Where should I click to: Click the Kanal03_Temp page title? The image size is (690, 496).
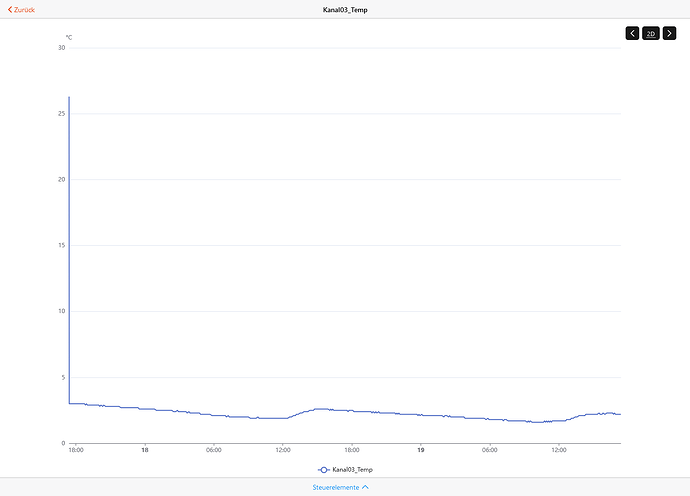tap(345, 9)
